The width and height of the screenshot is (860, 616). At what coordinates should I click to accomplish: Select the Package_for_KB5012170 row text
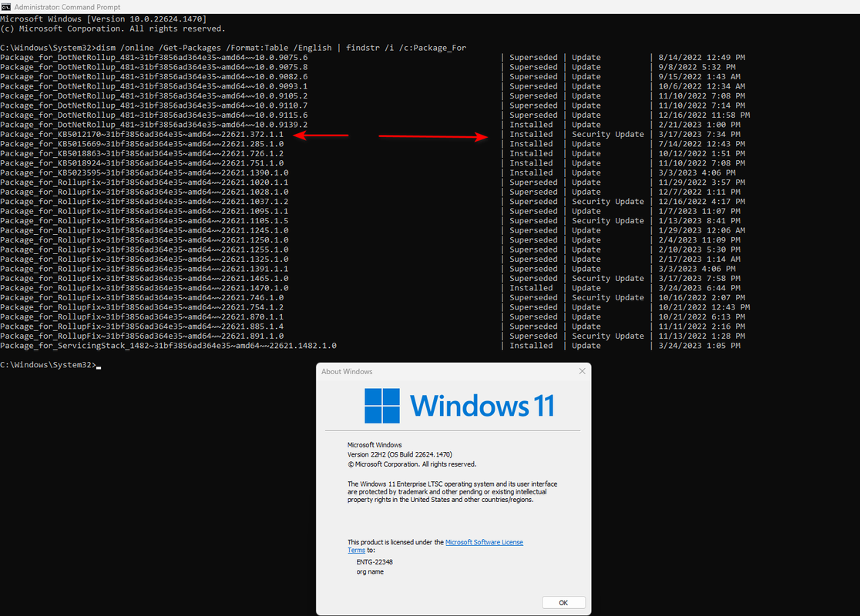[142, 134]
